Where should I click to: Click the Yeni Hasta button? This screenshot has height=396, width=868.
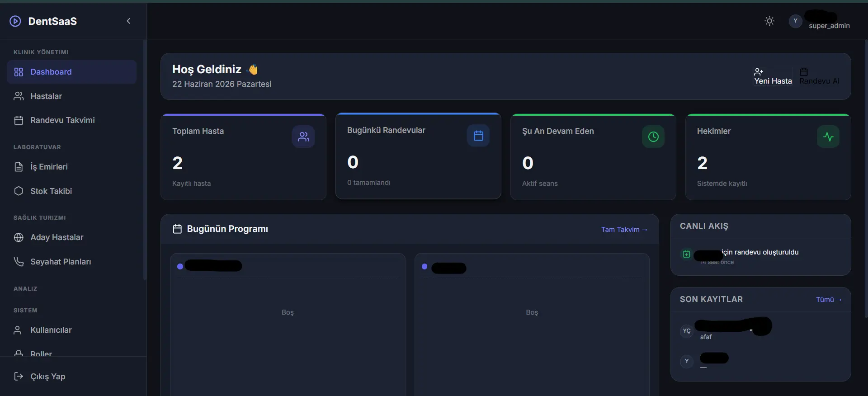point(773,76)
